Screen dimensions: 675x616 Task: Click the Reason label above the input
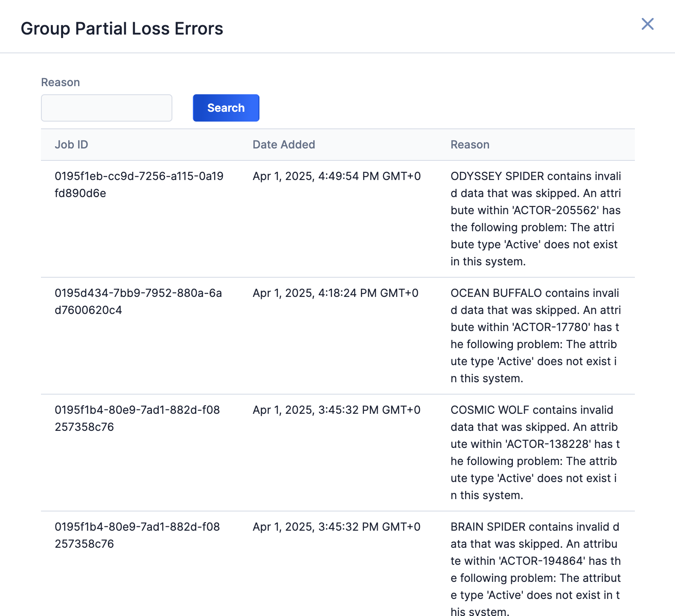coord(60,82)
